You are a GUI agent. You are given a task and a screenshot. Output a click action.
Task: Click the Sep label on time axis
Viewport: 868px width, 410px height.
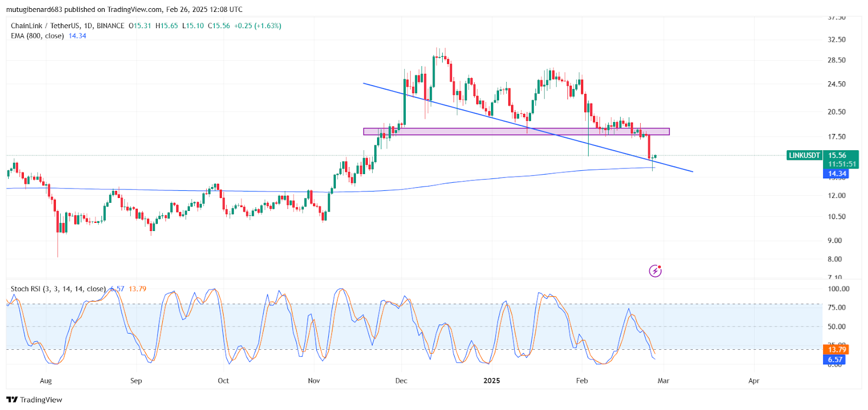[136, 381]
